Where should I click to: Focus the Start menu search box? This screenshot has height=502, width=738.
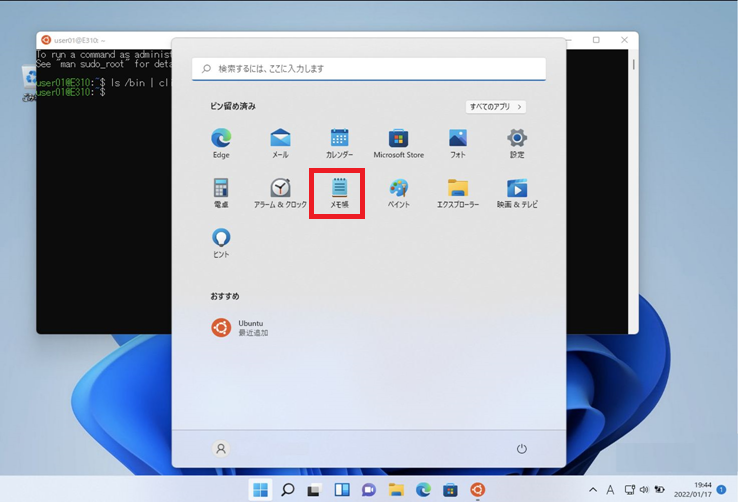369,69
